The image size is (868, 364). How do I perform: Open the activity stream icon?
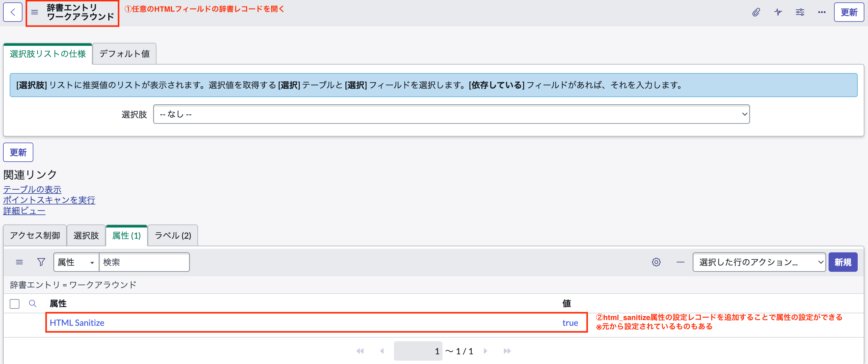click(778, 12)
